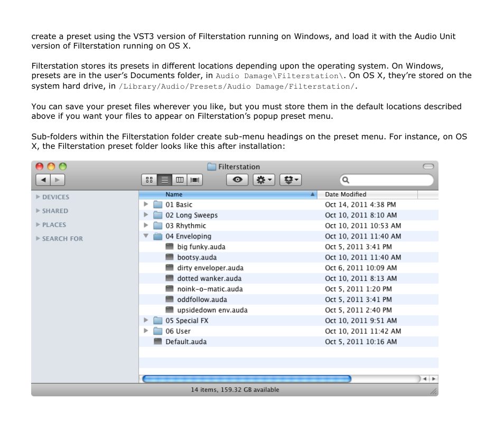This screenshot has height=428, width=504.
Task: Switch to column view
Action: tap(180, 180)
